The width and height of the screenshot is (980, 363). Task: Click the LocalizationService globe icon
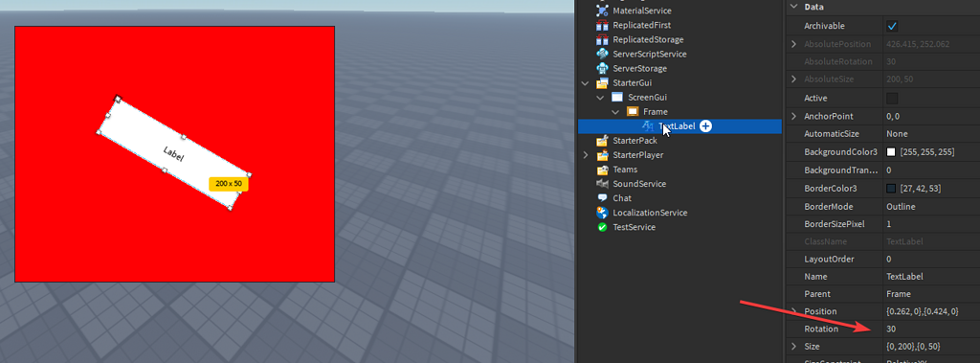point(602,213)
